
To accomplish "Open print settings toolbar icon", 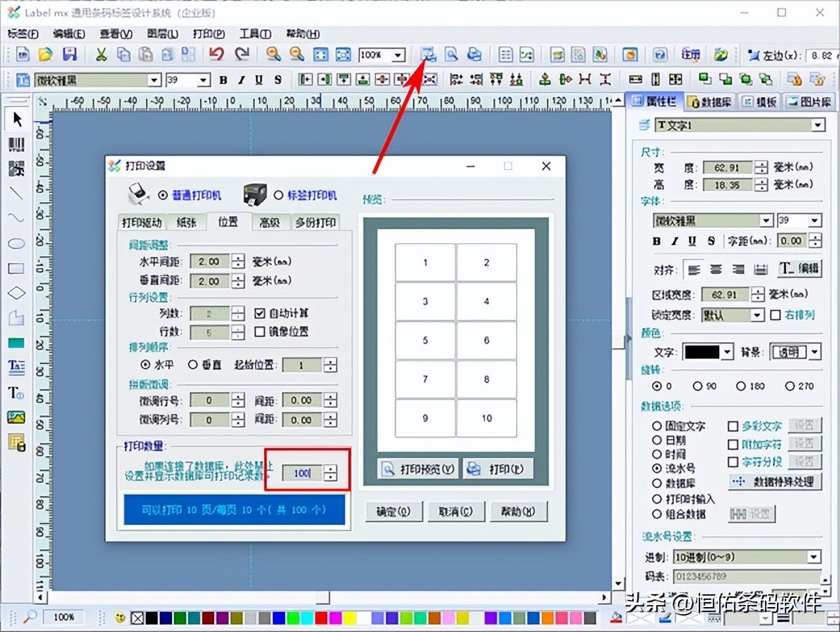I will tap(429, 55).
